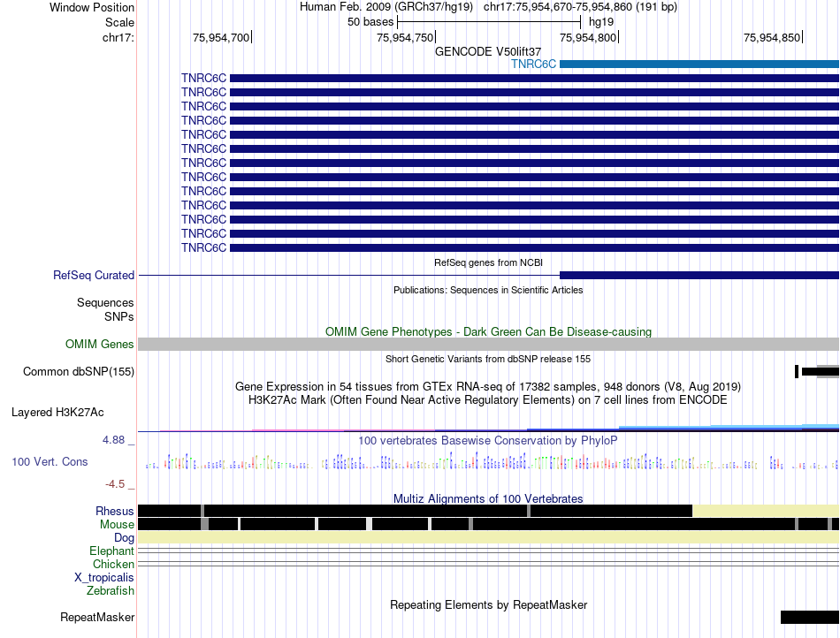Click the light-blue TNRC6C transcript label

533,65
